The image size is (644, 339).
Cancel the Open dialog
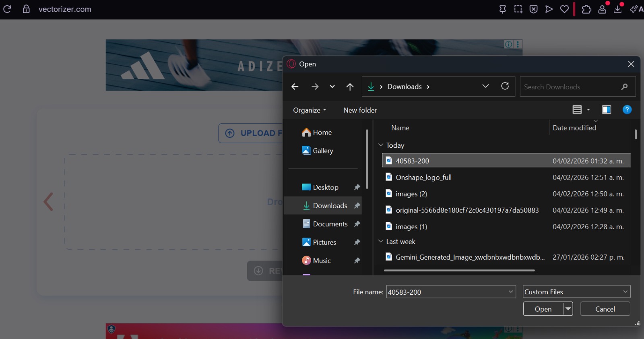pyautogui.click(x=605, y=309)
